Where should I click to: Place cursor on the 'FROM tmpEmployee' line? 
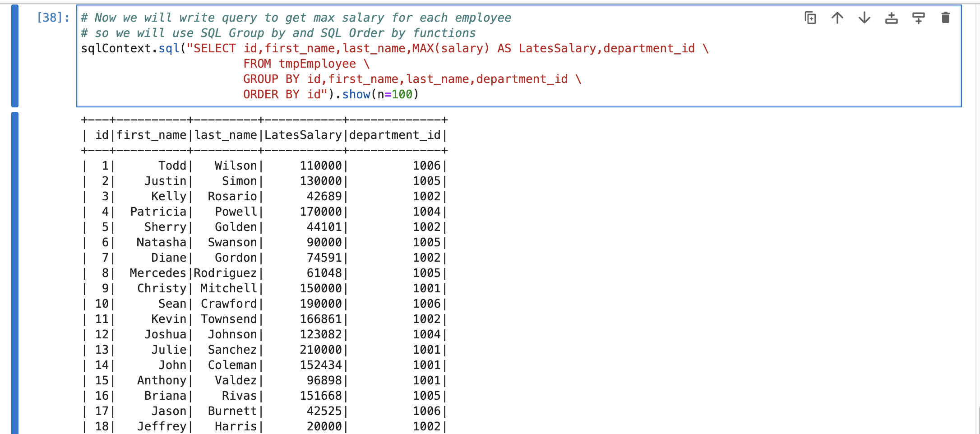tap(306, 64)
